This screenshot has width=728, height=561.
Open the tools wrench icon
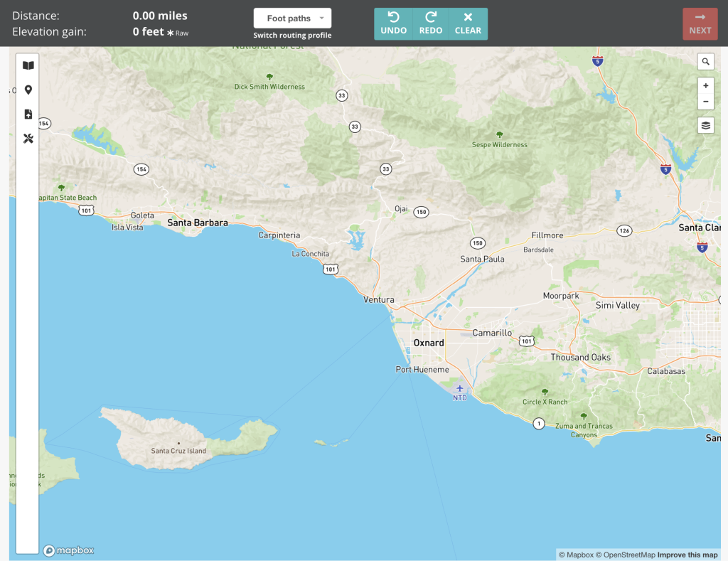point(28,139)
